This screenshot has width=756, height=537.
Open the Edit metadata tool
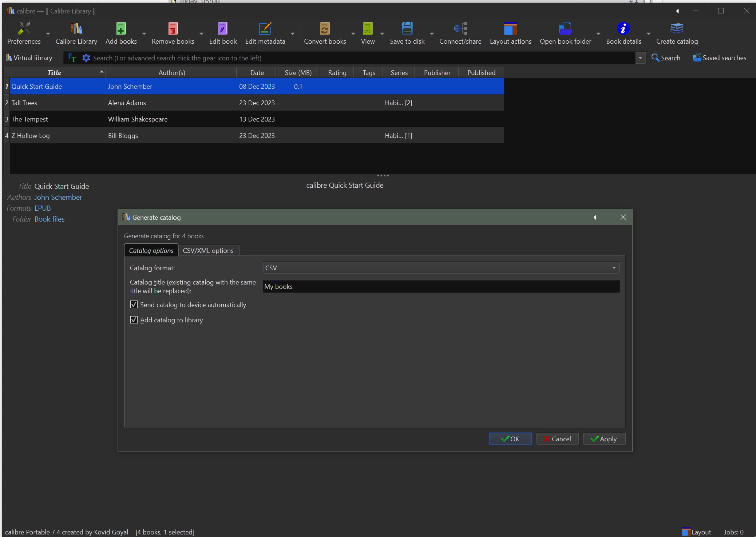265,29
